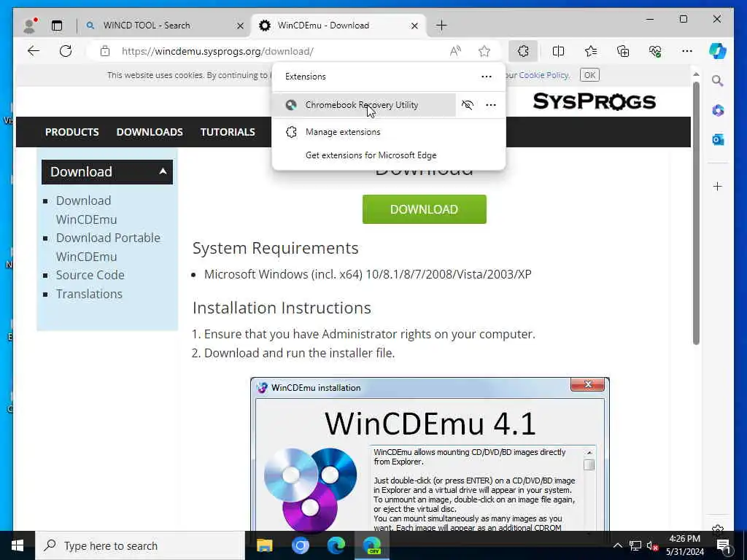Choose Manage extensions
The image size is (747, 560).
pos(389,132)
